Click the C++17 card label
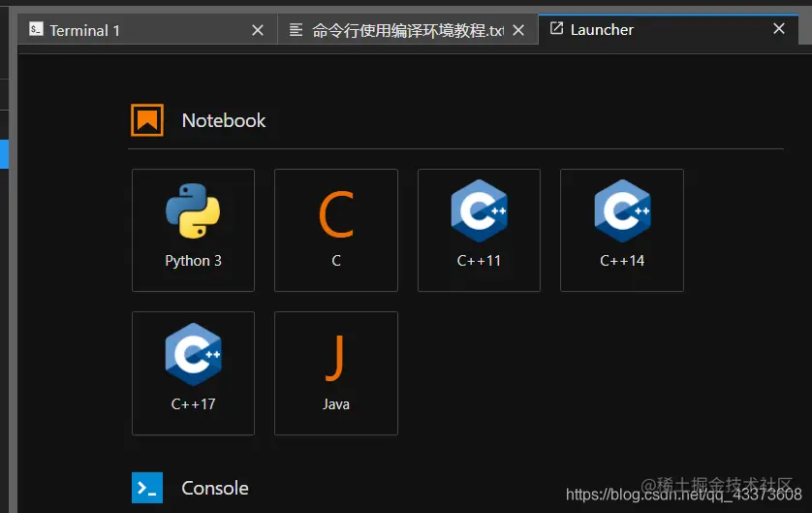Image resolution: width=812 pixels, height=513 pixels. pos(193,404)
